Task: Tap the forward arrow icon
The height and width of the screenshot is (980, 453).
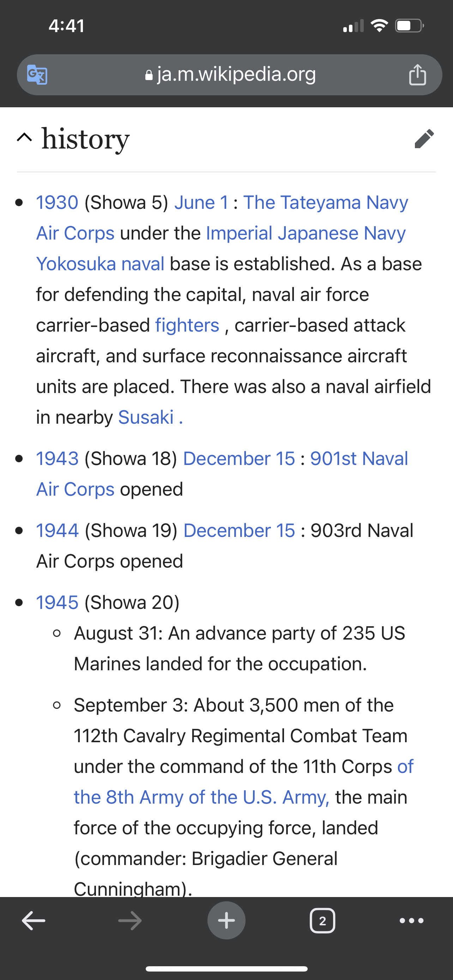Action: tap(130, 921)
